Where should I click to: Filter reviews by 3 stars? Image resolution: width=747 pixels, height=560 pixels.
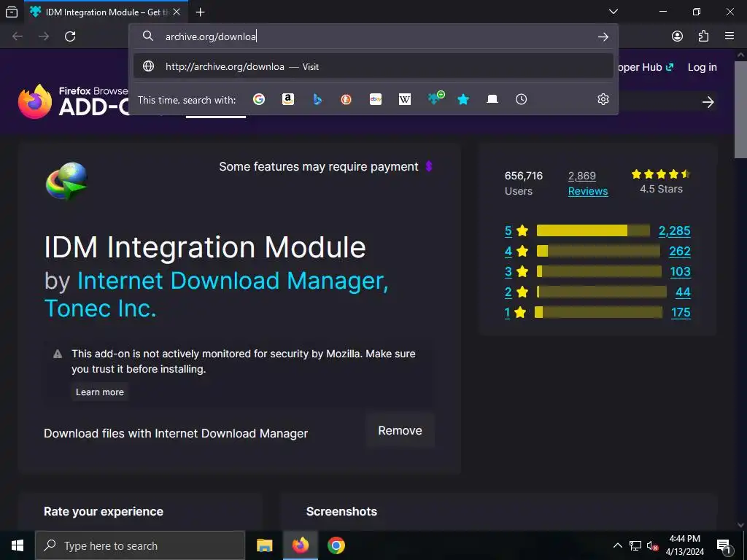pyautogui.click(x=516, y=271)
